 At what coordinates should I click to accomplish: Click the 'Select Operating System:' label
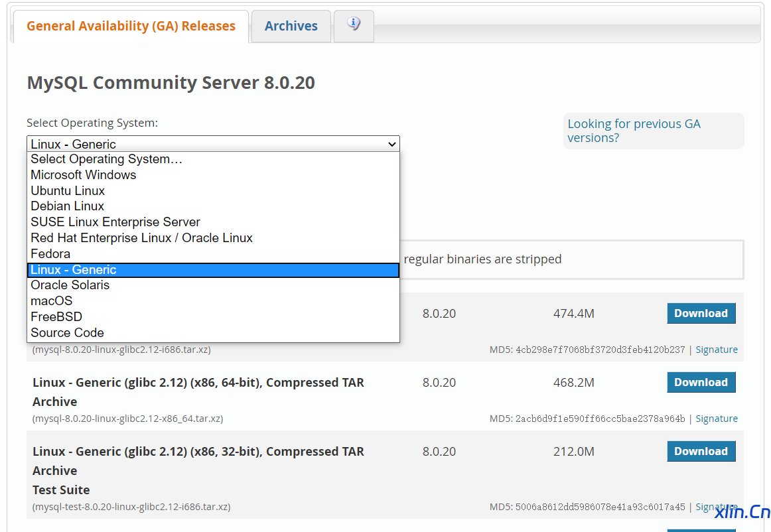(92, 123)
